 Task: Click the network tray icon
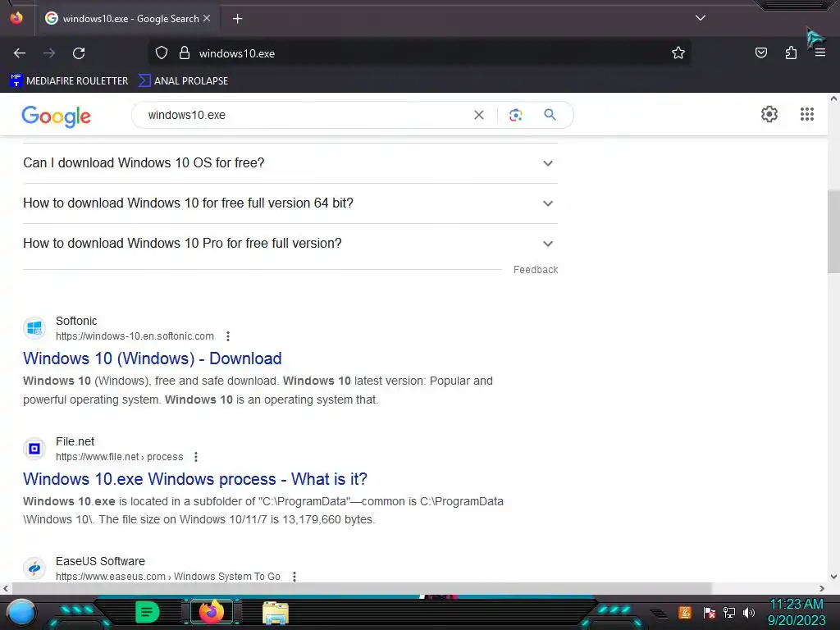pos(729,612)
